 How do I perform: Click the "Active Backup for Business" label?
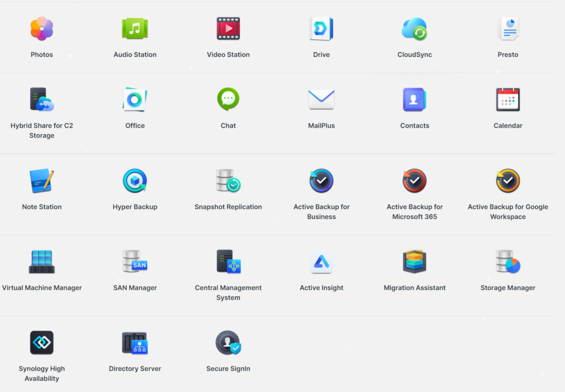coord(322,212)
